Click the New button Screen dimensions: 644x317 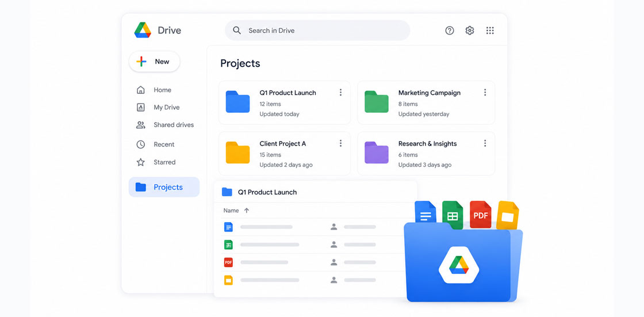coord(155,62)
